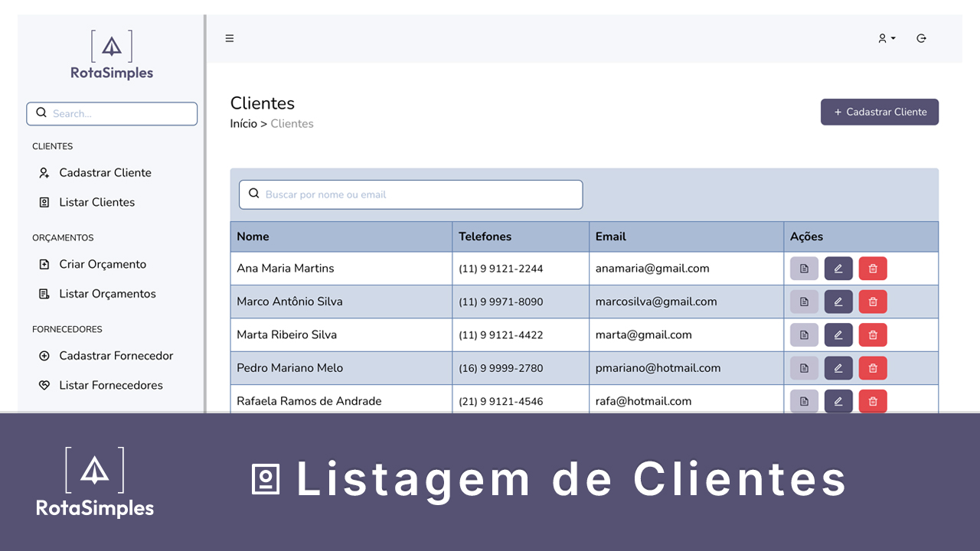980x551 pixels.
Task: Click the delete trash icon for Pedro Mariano Melo
Action: (x=873, y=368)
